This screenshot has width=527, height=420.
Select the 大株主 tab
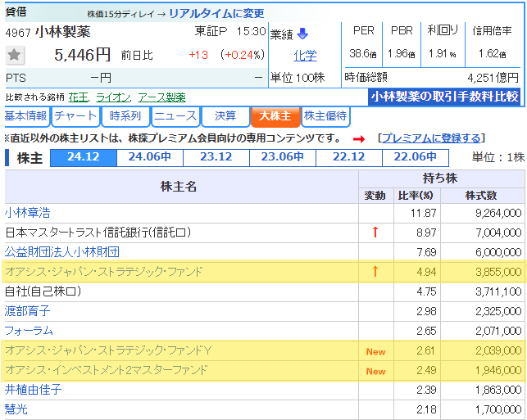(x=275, y=116)
